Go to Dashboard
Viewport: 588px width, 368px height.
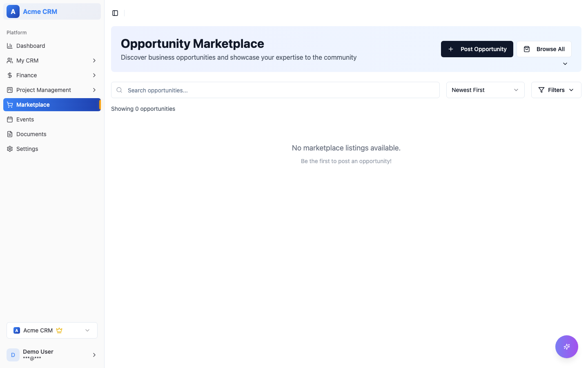[x=52, y=46]
